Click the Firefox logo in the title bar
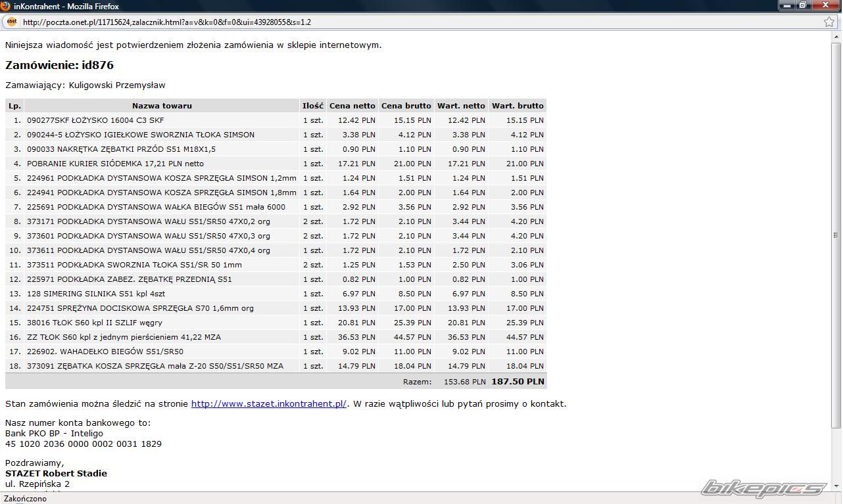 tap(6, 6)
